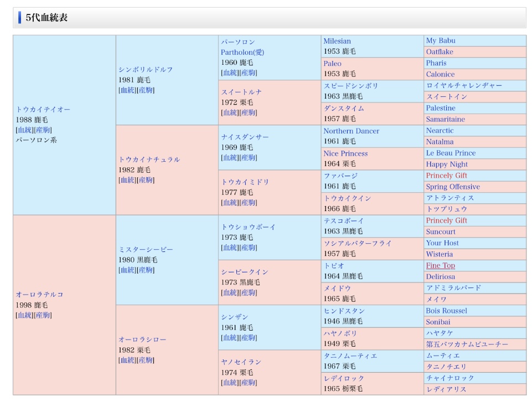The image size is (532, 401).
Task: Click 血統 link under シンザン
Action: [231, 338]
